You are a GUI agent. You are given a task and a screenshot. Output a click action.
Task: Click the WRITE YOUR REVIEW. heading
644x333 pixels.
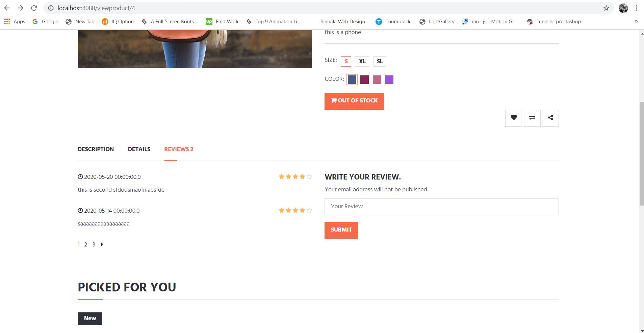point(363,177)
